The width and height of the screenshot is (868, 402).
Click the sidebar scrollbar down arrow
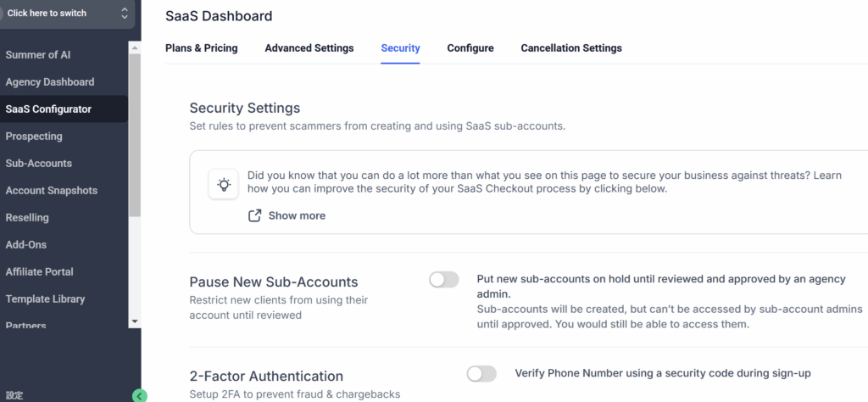(x=135, y=321)
